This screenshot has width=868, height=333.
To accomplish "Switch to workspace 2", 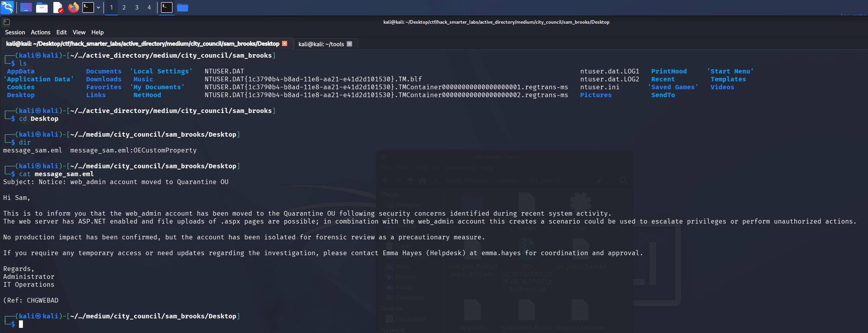I will [124, 7].
